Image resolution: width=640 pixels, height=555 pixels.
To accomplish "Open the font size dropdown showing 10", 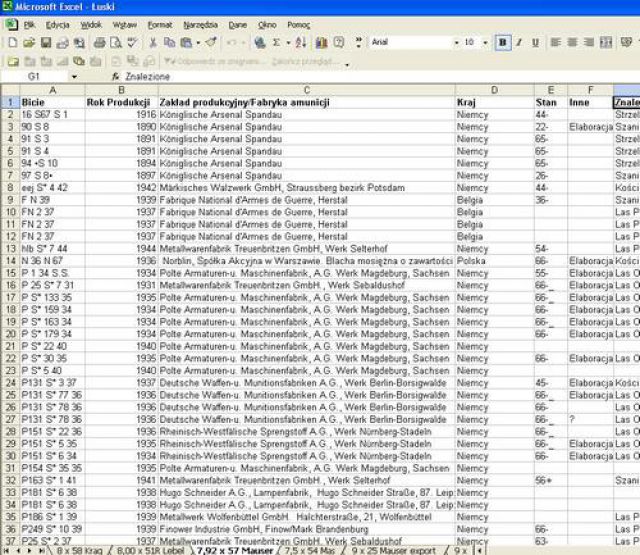I will coord(485,42).
